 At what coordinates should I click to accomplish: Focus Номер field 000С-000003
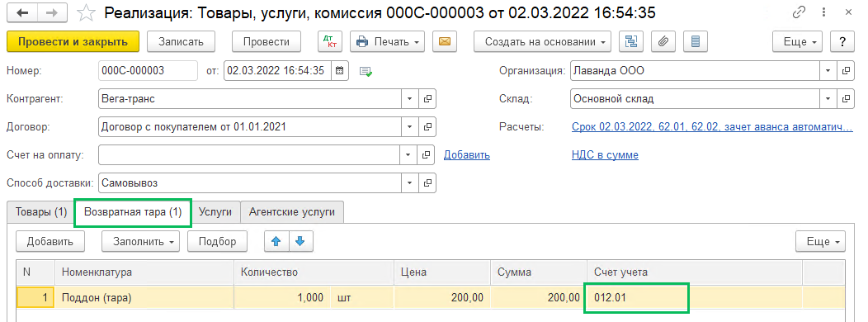(x=148, y=71)
